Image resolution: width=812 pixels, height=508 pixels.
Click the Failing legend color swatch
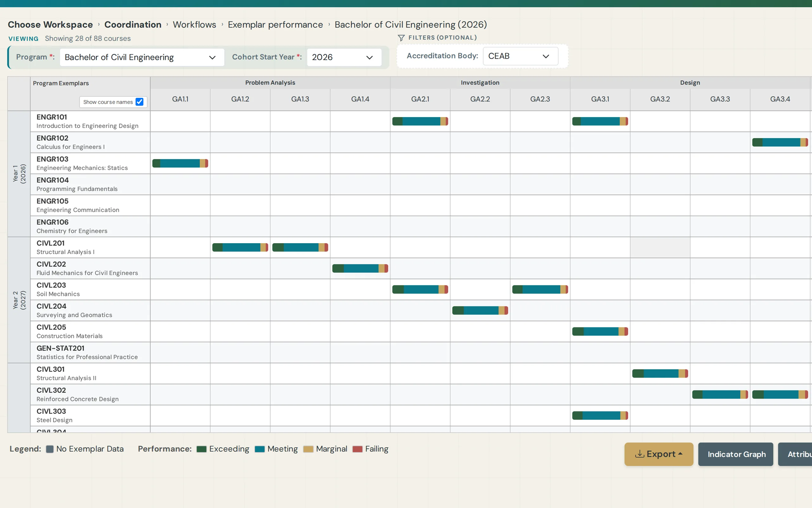(357, 449)
